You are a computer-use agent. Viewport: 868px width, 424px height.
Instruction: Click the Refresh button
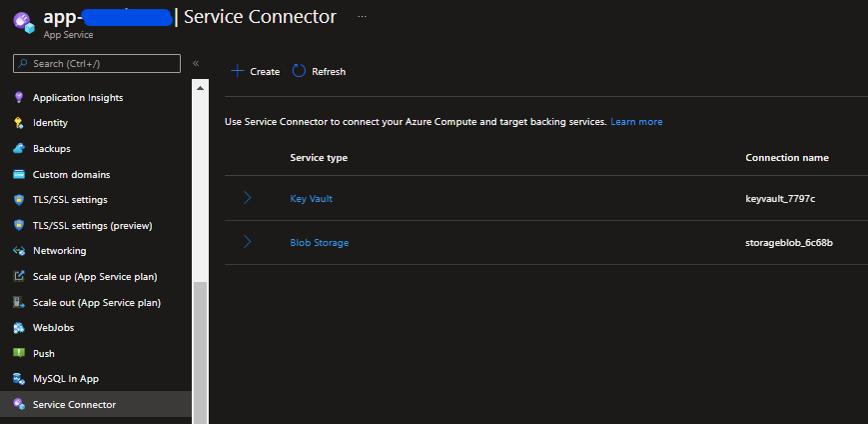(x=319, y=71)
